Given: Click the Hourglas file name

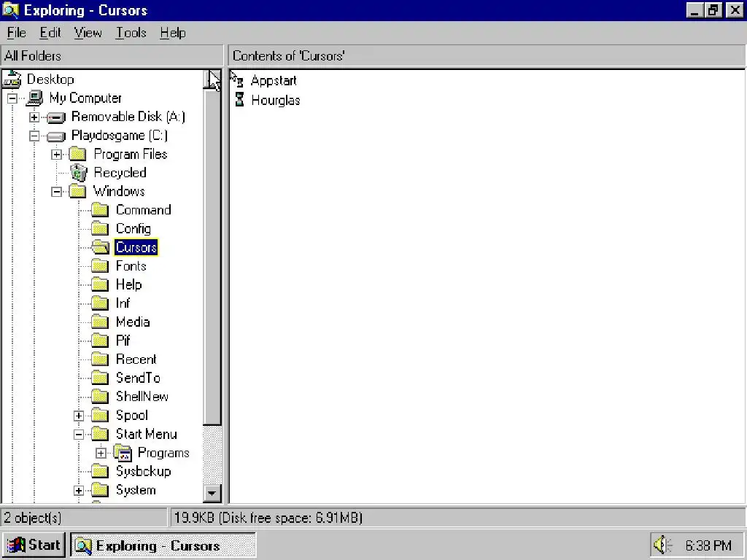Looking at the screenshot, I should point(275,101).
